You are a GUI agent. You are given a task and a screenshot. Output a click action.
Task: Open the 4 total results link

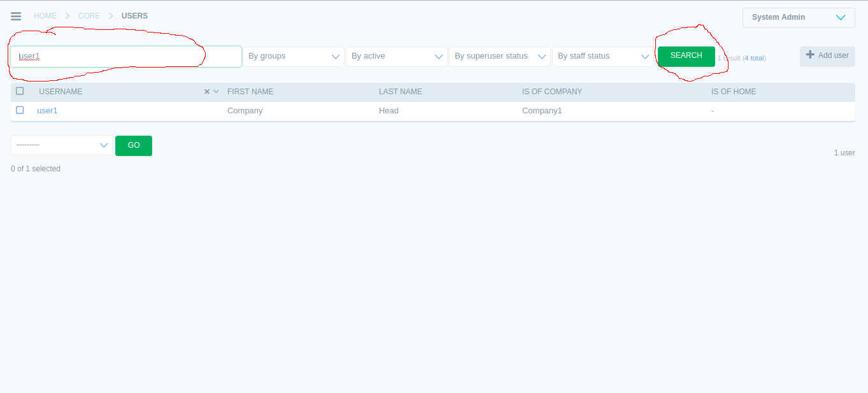755,58
